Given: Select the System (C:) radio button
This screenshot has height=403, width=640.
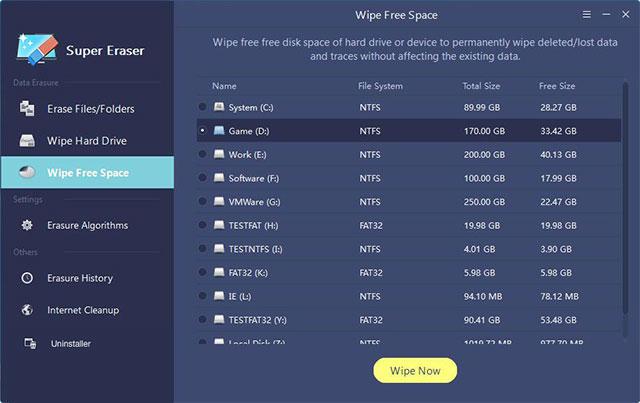Looking at the screenshot, I should [x=203, y=107].
